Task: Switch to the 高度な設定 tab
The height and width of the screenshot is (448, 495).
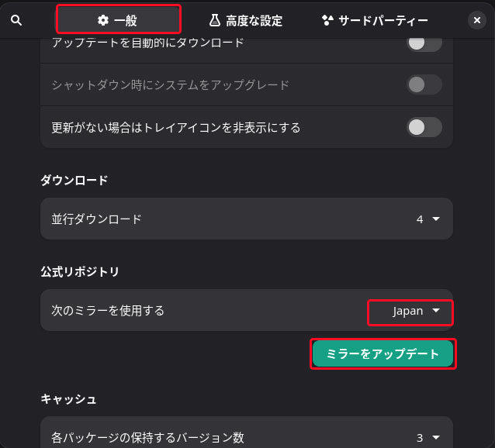Action: [x=246, y=20]
